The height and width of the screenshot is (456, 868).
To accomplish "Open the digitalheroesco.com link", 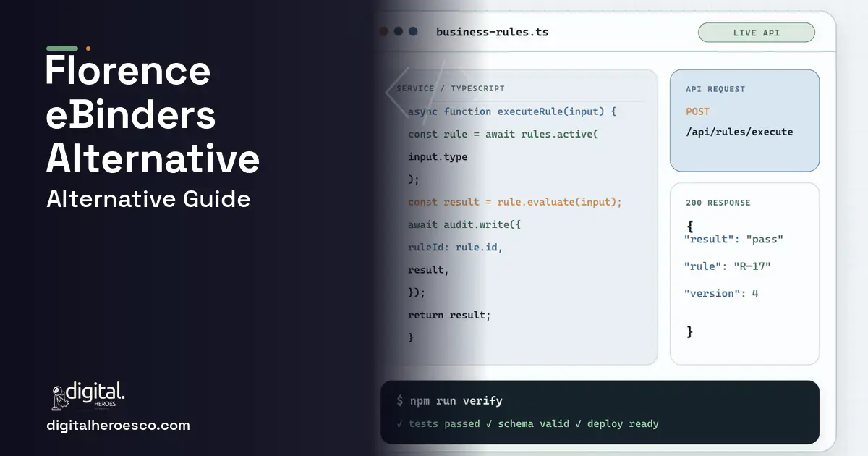I will click(x=118, y=426).
